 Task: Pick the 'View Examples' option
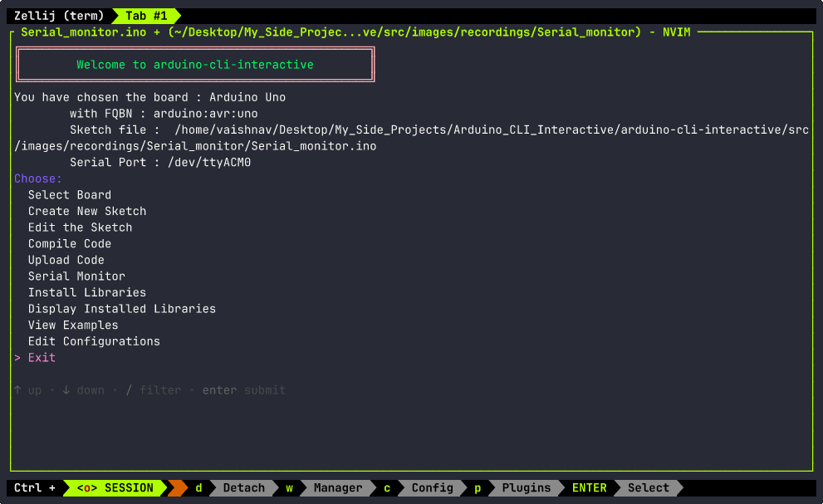coord(73,325)
